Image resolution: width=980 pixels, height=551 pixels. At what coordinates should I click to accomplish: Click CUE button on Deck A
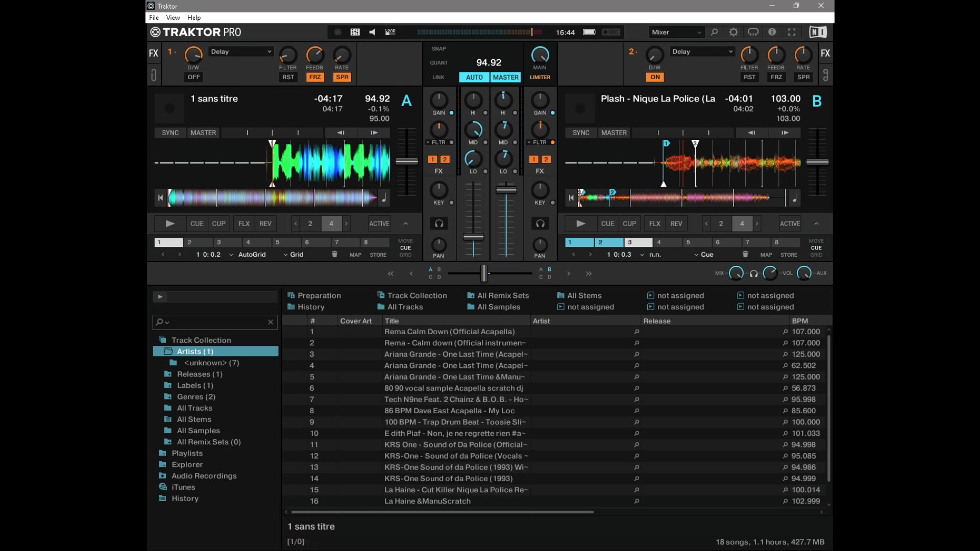tap(197, 223)
